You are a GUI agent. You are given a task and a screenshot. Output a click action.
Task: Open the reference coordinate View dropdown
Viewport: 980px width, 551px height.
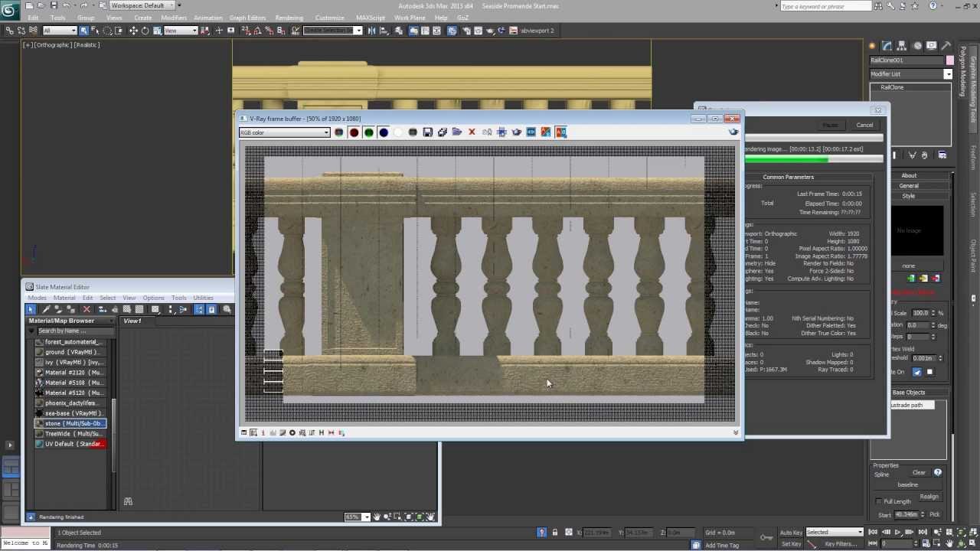pyautogui.click(x=181, y=31)
